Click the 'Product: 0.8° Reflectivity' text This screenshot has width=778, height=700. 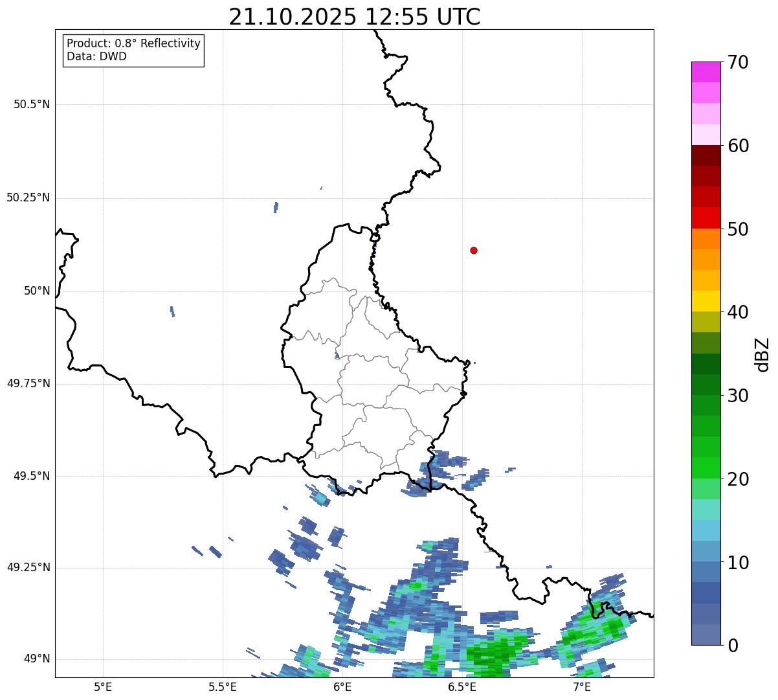[x=134, y=43]
